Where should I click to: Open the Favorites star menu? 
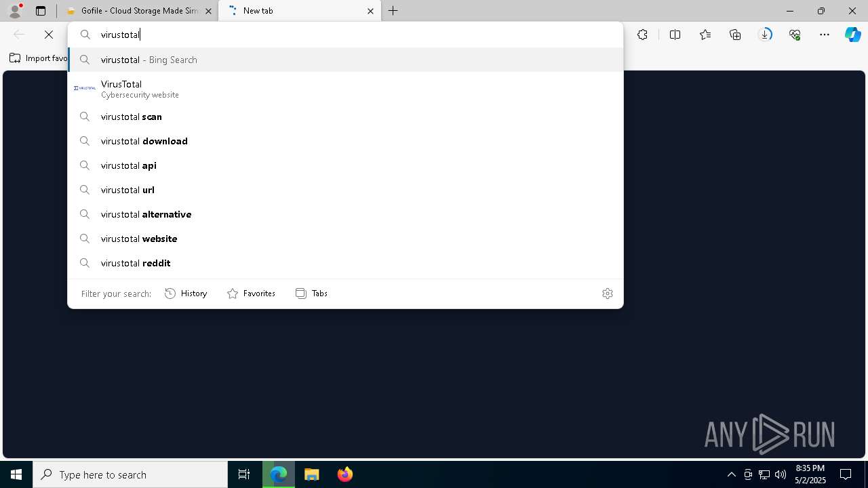click(x=705, y=35)
